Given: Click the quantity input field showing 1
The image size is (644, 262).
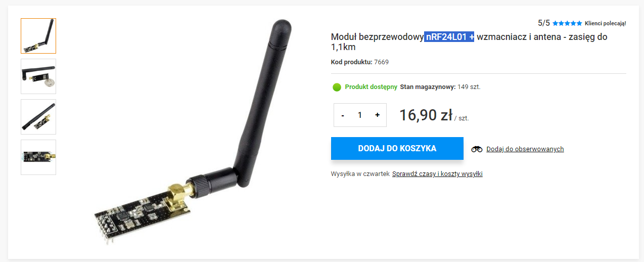Looking at the screenshot, I should pos(360,115).
